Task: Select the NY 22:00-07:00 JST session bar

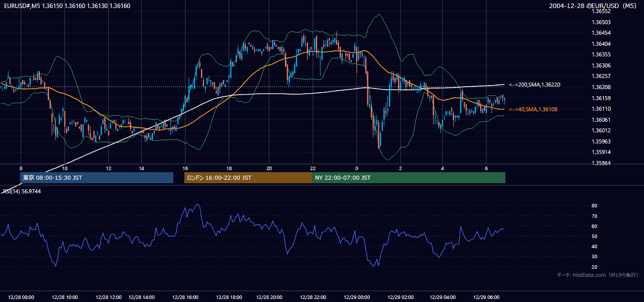Action: point(409,178)
